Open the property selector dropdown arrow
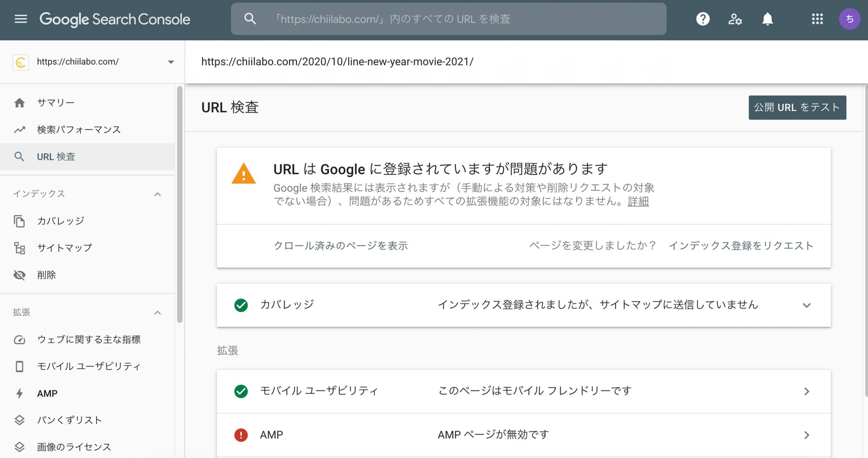 (171, 62)
